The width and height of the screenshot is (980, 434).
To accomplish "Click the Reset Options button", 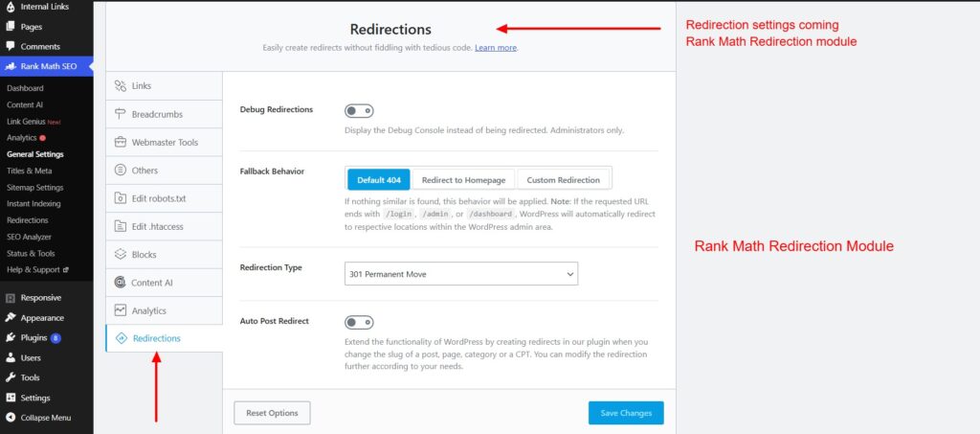I will click(x=272, y=413).
